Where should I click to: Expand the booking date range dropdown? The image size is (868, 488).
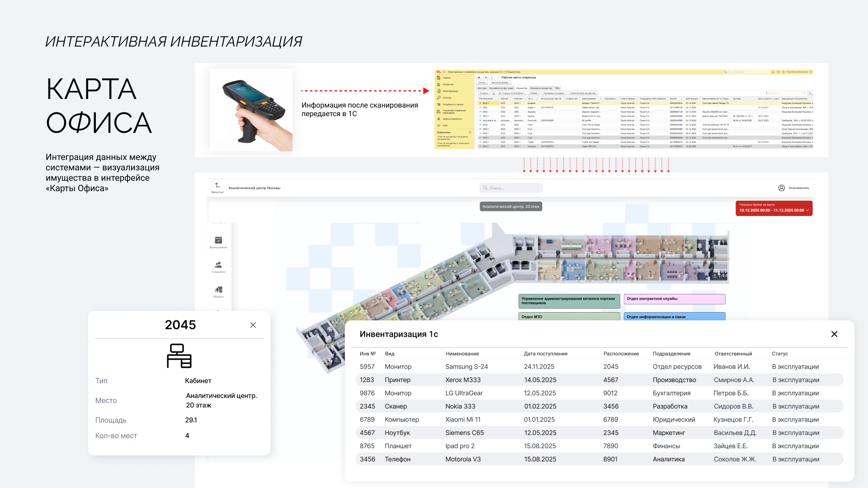pos(807,210)
